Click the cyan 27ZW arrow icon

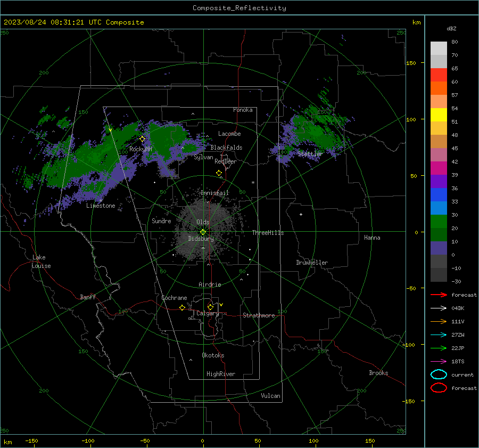pyautogui.click(x=439, y=335)
